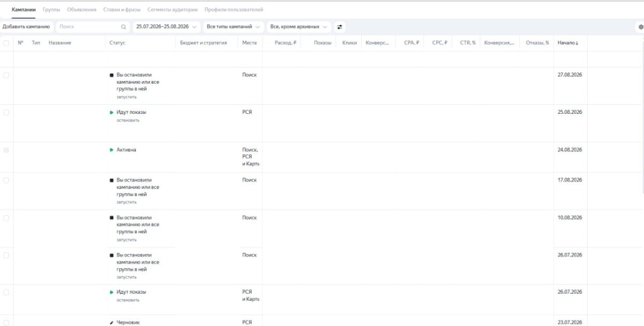
Task: Select the checkbox for the 10.08.2026 campaign
Action: click(x=6, y=218)
